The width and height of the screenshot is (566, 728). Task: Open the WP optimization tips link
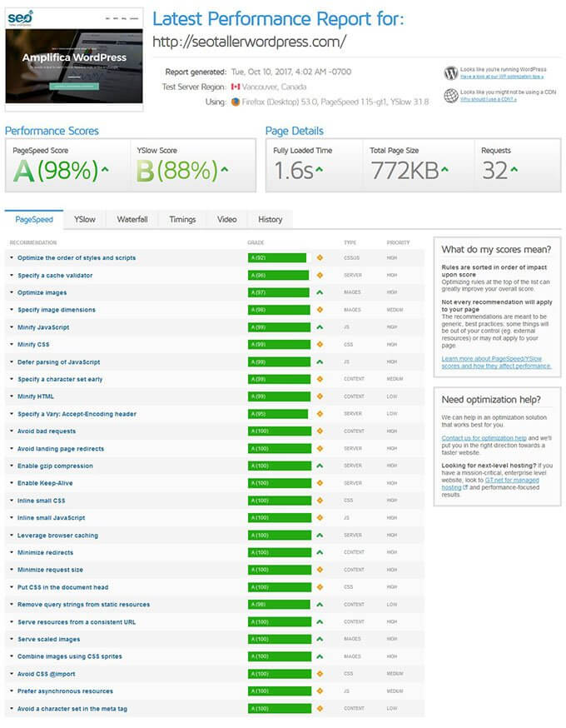[502, 77]
